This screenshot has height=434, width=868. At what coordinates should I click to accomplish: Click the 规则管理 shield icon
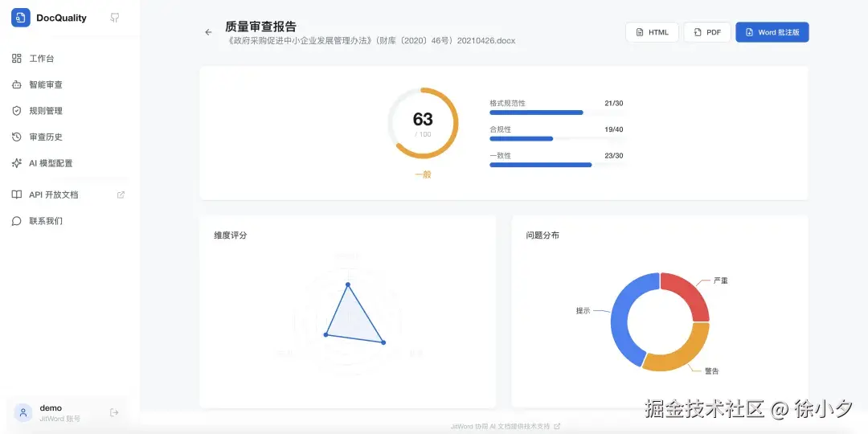pyautogui.click(x=17, y=111)
